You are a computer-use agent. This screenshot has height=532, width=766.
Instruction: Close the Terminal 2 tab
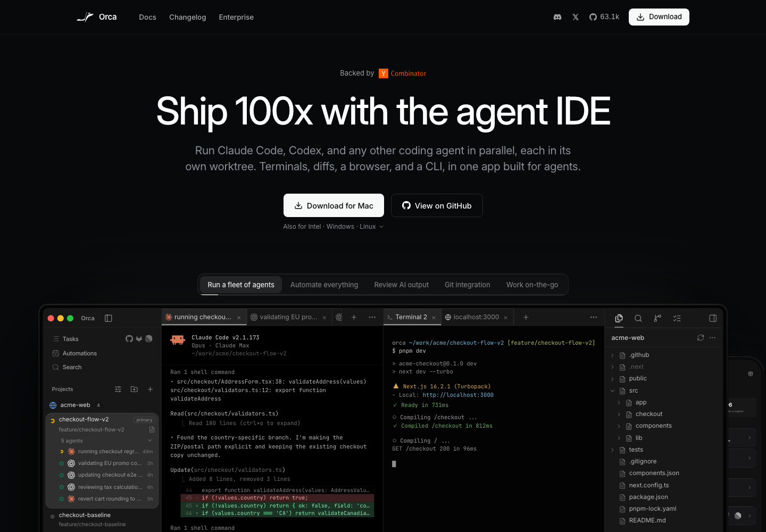(x=434, y=318)
